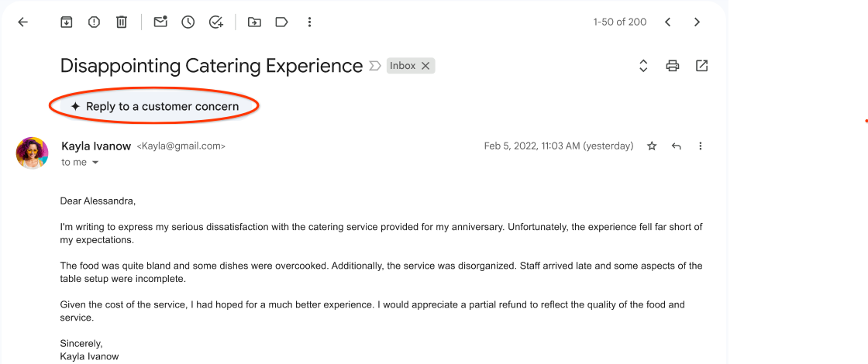Go back to the inbox list
868x364 pixels.
[22, 22]
